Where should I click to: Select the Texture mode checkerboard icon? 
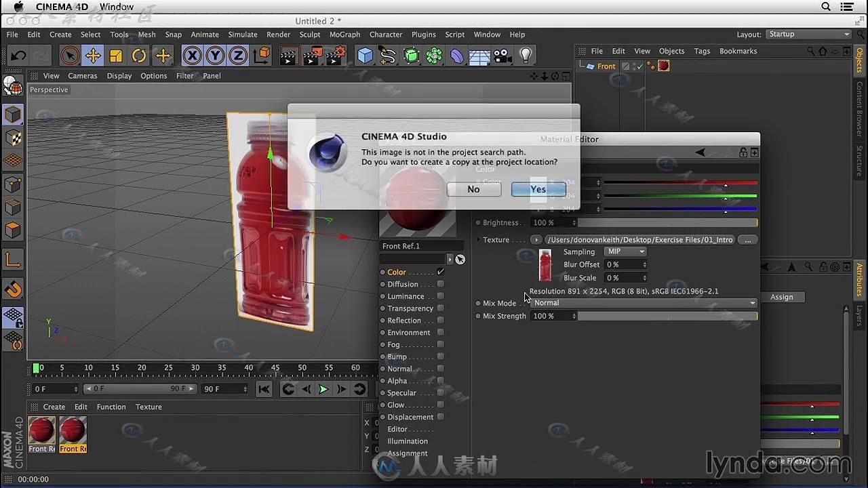tap(13, 138)
